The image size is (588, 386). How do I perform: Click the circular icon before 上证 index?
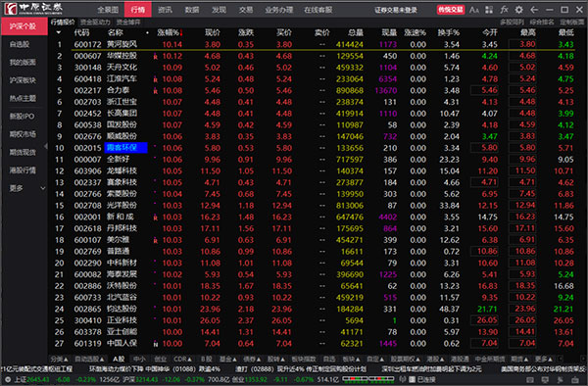click(7, 379)
